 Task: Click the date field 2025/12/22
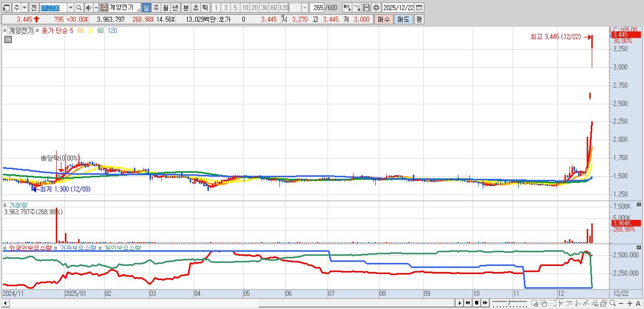click(x=399, y=8)
